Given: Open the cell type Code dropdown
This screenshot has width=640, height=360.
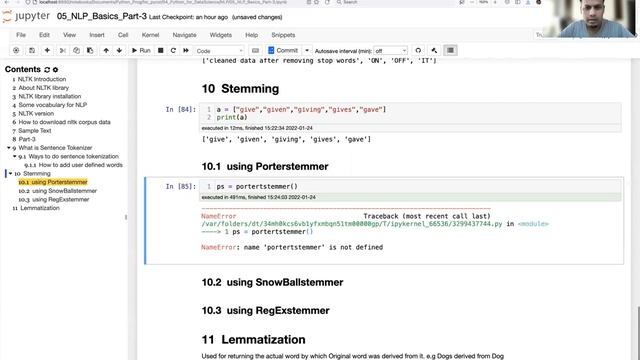Looking at the screenshot, I should (219, 51).
